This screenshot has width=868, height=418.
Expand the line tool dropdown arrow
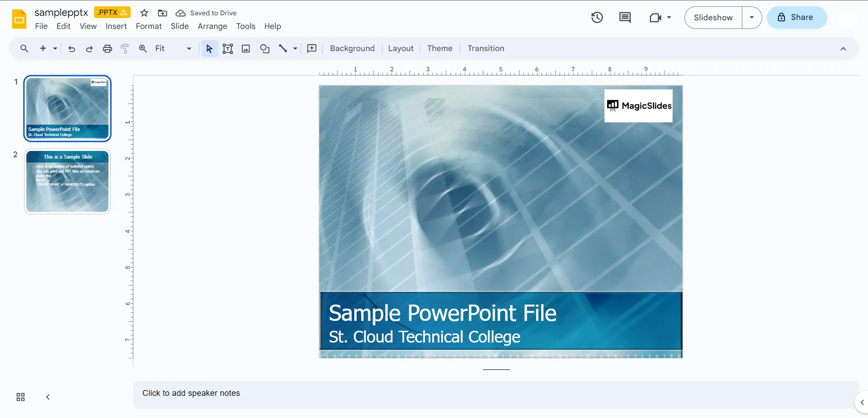pyautogui.click(x=295, y=49)
